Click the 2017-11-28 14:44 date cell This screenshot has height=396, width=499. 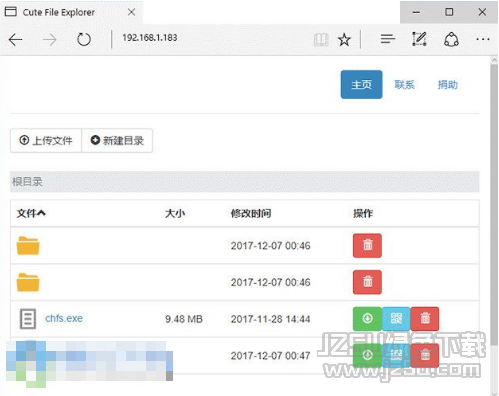270,319
